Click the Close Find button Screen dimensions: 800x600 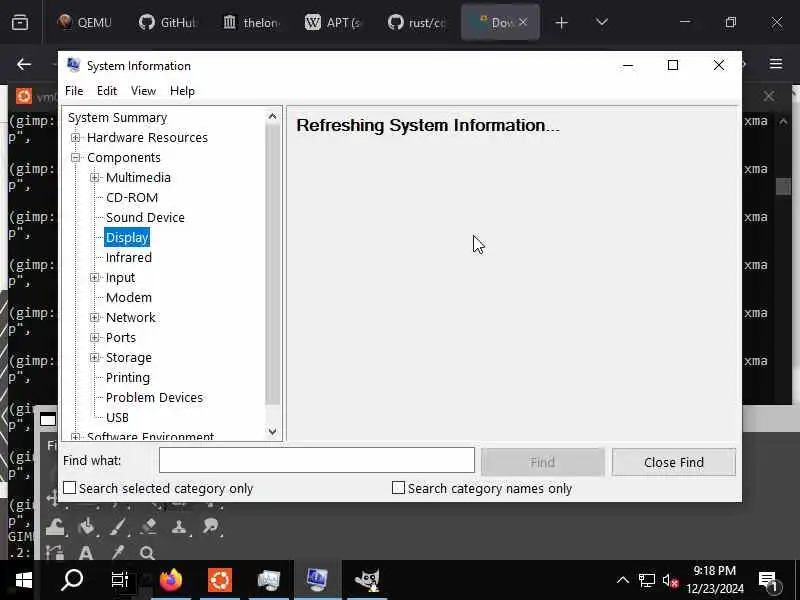[673, 462]
